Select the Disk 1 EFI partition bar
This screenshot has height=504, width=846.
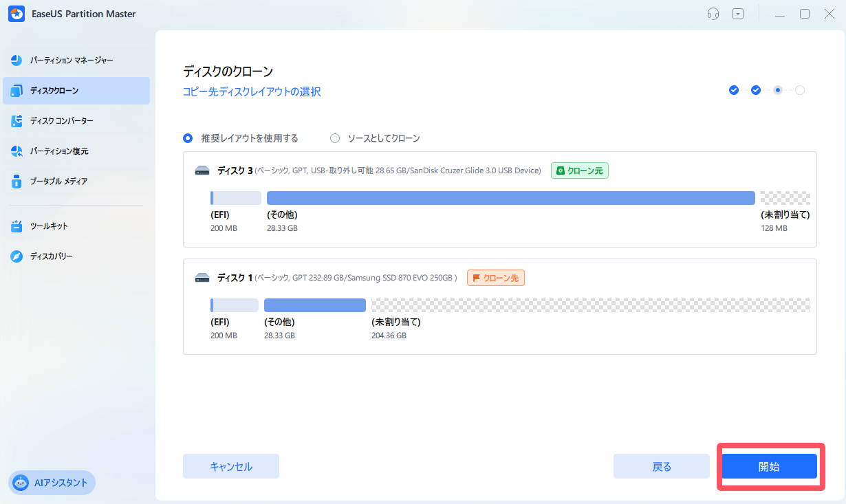coord(234,305)
